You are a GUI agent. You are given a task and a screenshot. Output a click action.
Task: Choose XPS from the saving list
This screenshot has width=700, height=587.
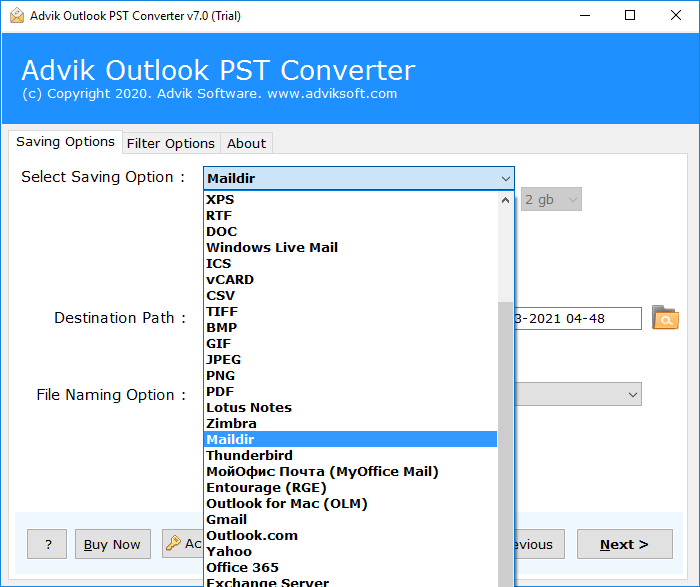pos(350,200)
